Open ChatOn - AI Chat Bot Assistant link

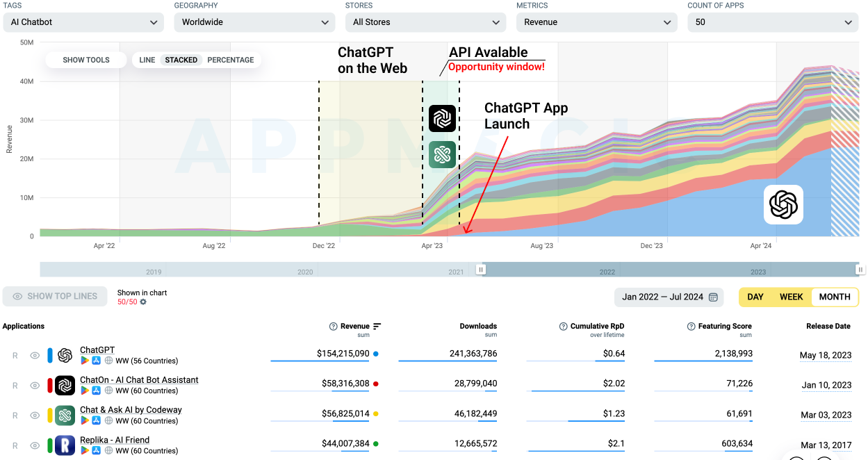tap(139, 380)
